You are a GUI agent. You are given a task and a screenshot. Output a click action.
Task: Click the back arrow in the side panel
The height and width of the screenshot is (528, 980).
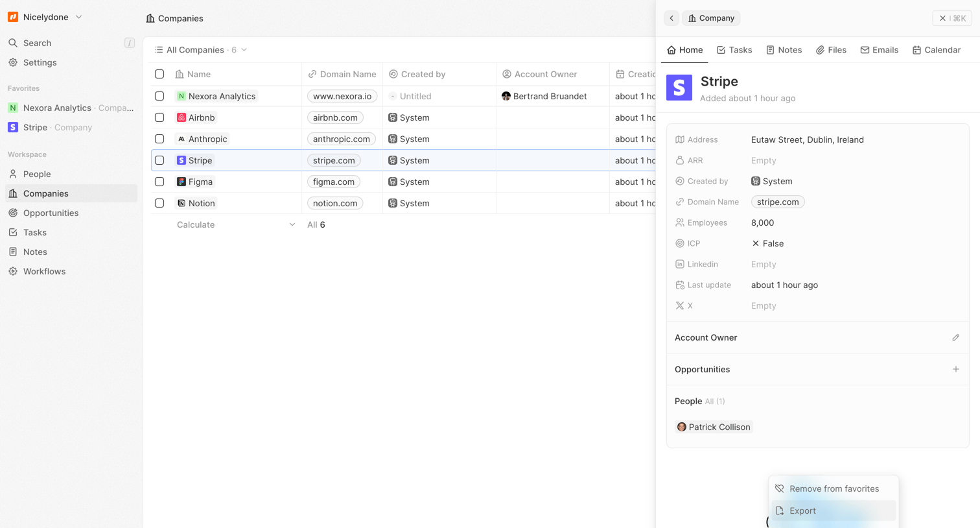[x=671, y=18]
